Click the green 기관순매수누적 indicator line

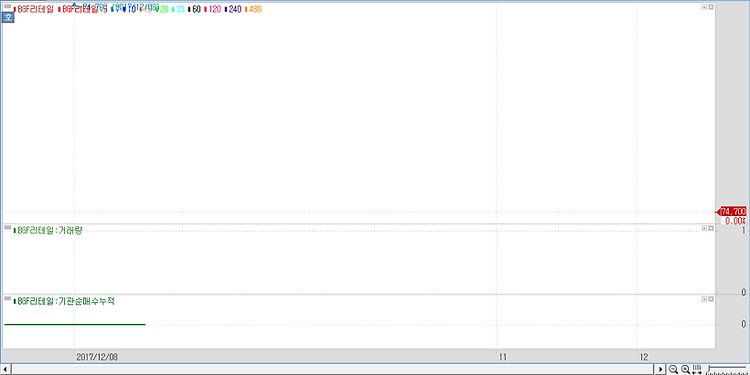click(x=75, y=324)
